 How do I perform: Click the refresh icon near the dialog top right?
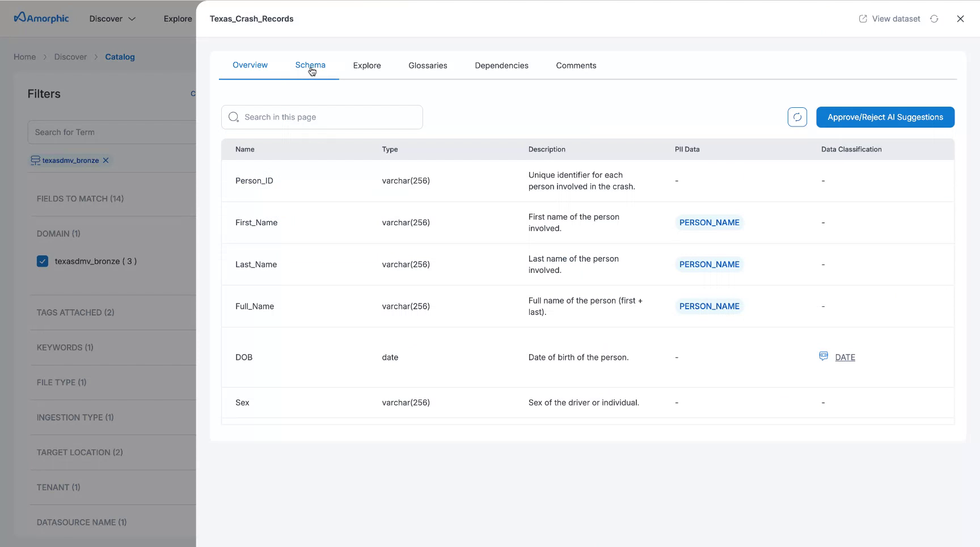click(934, 18)
